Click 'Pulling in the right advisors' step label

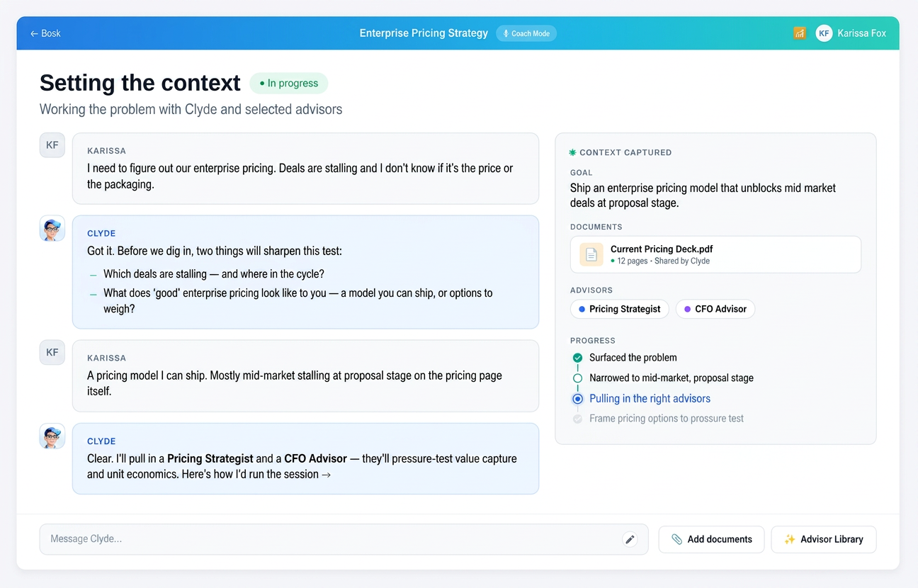[650, 399]
